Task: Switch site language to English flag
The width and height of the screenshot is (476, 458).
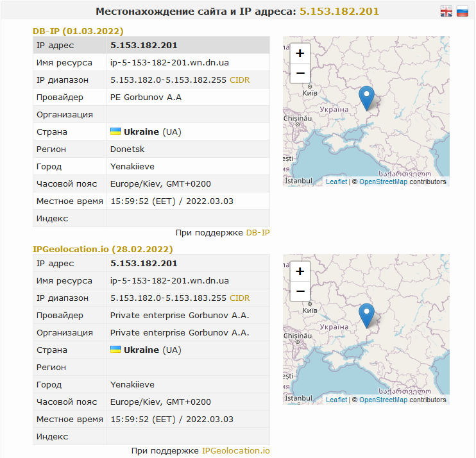Action: tap(446, 11)
